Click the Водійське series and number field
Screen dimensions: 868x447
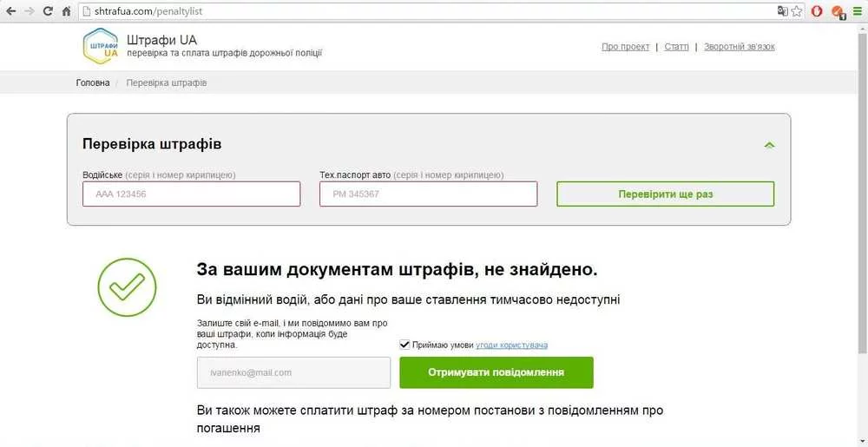(x=192, y=194)
